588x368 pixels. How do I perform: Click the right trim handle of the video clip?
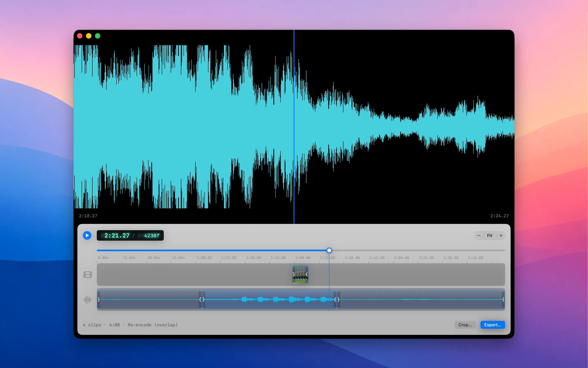tap(307, 275)
